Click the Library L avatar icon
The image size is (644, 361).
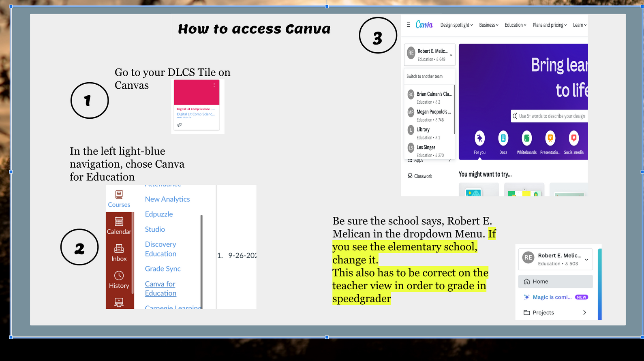[x=411, y=130]
